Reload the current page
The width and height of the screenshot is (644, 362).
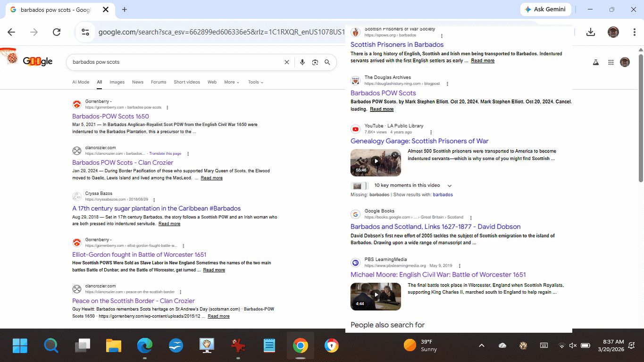(x=57, y=32)
